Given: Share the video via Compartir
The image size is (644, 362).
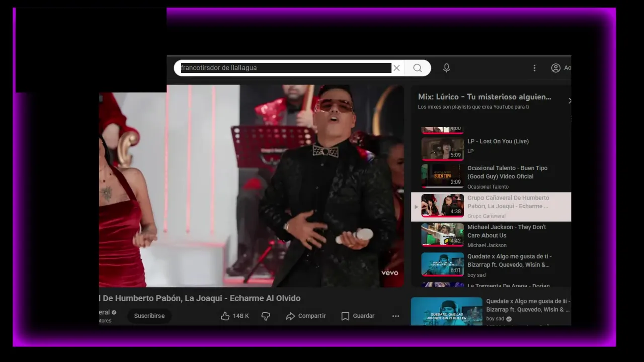Looking at the screenshot, I should coord(305,316).
